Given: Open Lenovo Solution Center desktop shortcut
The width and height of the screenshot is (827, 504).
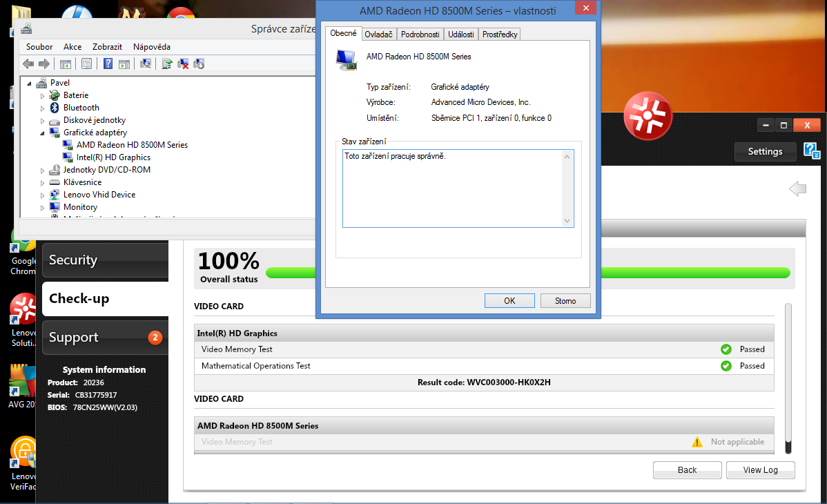Looking at the screenshot, I should pos(23,320).
